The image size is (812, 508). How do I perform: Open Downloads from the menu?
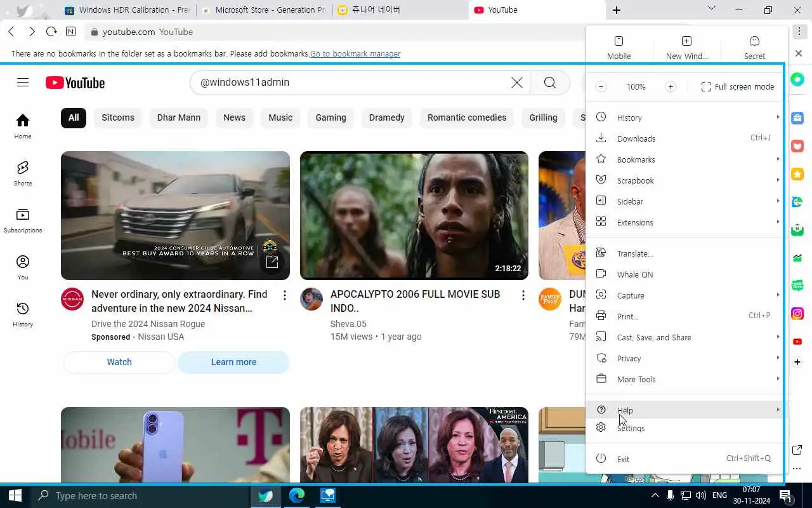click(x=686, y=138)
